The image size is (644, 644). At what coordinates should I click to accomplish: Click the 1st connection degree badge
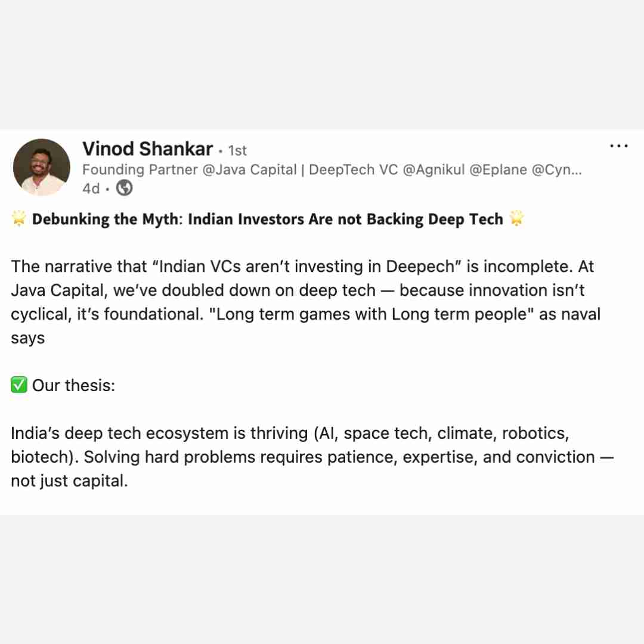[x=237, y=150]
